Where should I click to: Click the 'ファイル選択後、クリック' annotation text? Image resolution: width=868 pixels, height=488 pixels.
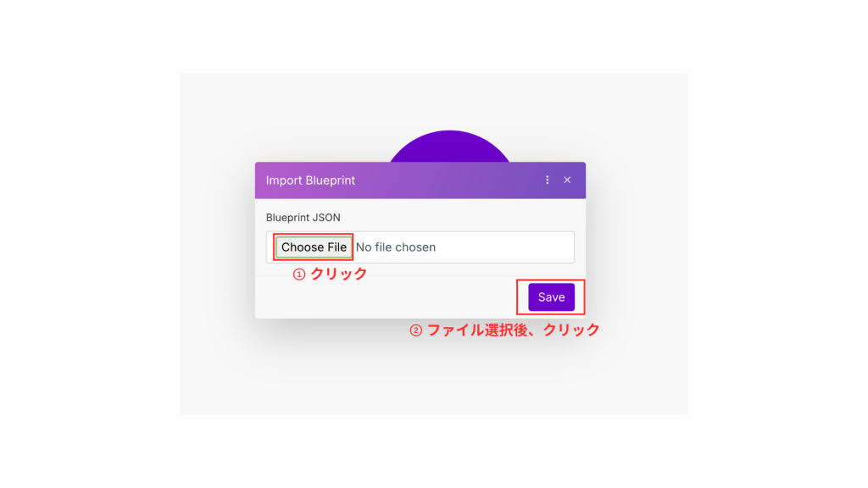pos(513,330)
